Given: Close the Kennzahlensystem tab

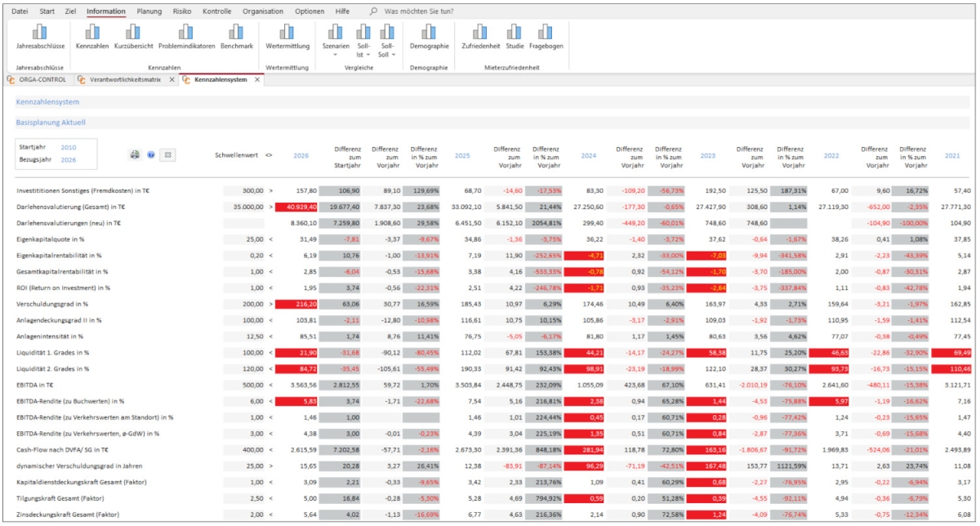Looking at the screenshot, I should [257, 79].
